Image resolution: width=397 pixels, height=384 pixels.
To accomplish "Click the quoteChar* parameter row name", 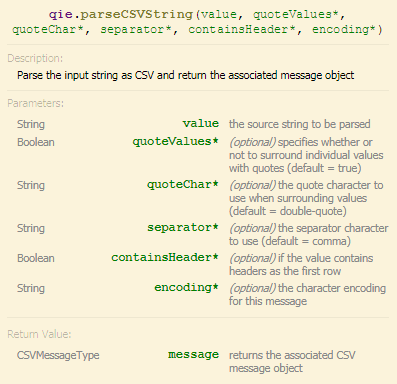I will tap(183, 185).
